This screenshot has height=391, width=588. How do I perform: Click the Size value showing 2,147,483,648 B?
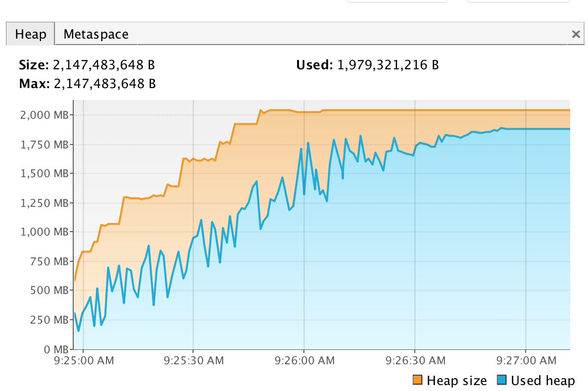(x=104, y=64)
